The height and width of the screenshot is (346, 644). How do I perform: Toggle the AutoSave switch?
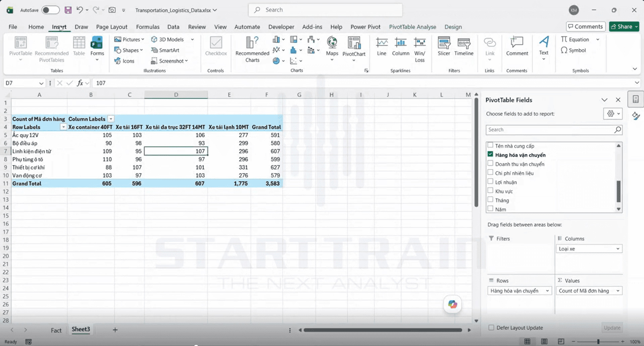click(x=50, y=10)
